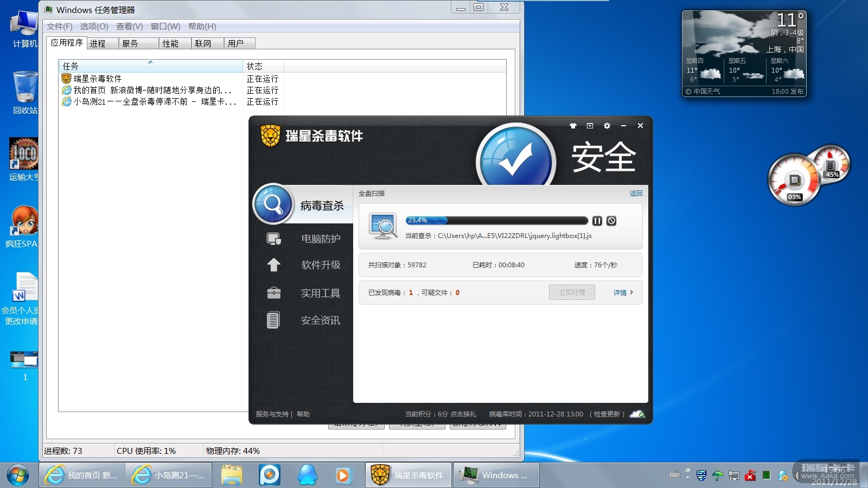Open 服务与支持 link

click(272, 414)
